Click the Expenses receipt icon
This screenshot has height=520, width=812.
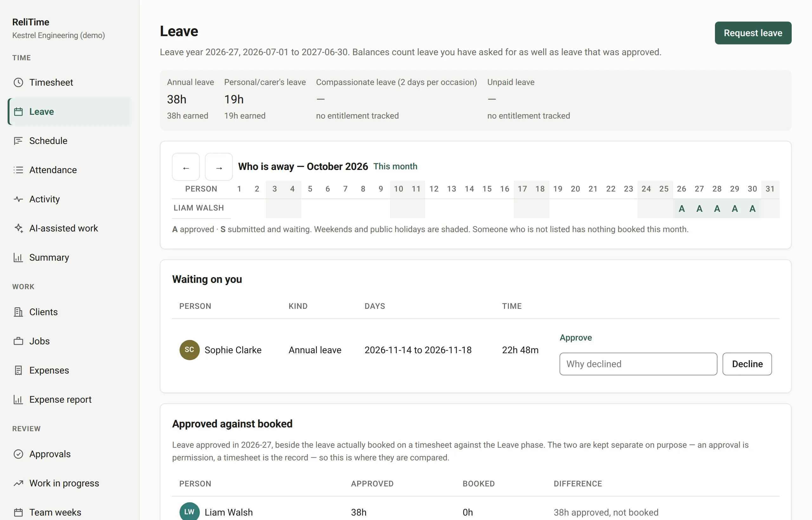coord(18,370)
